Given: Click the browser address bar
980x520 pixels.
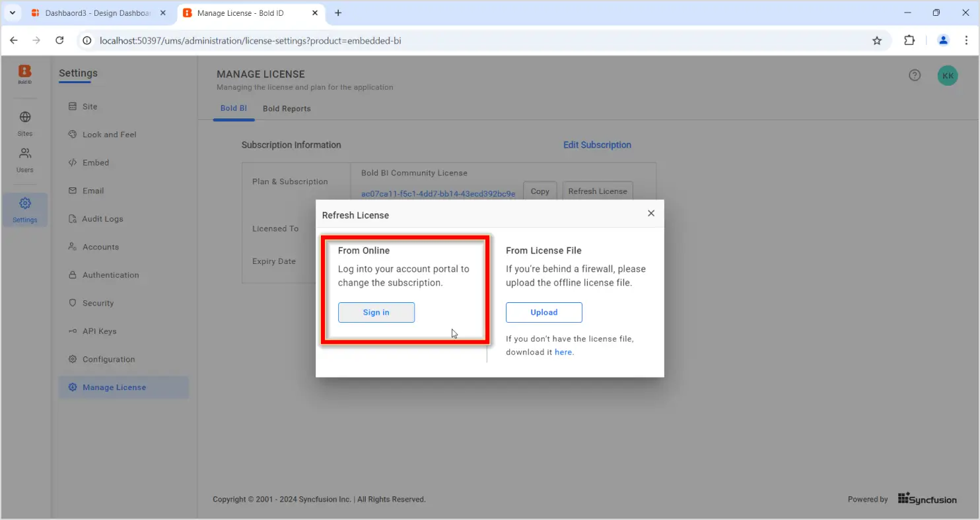Looking at the screenshot, I should 462,41.
